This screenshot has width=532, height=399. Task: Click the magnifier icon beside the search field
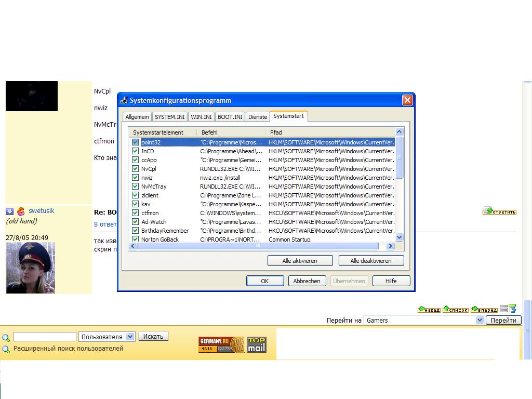tap(6, 337)
